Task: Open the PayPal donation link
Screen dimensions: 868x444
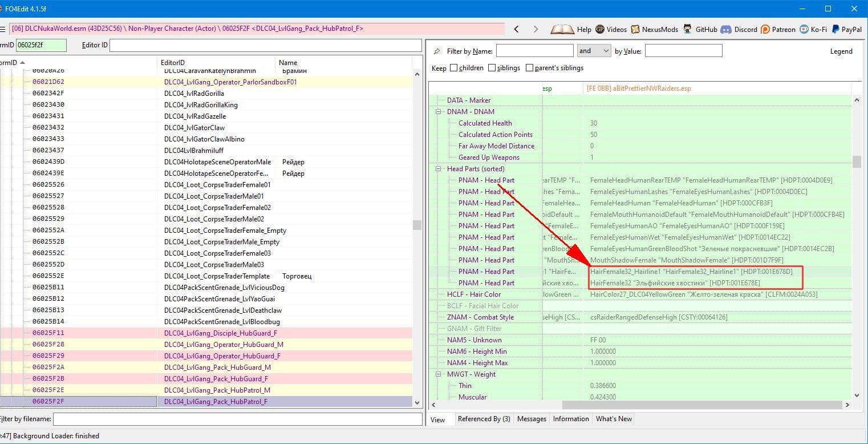Action: click(x=846, y=30)
